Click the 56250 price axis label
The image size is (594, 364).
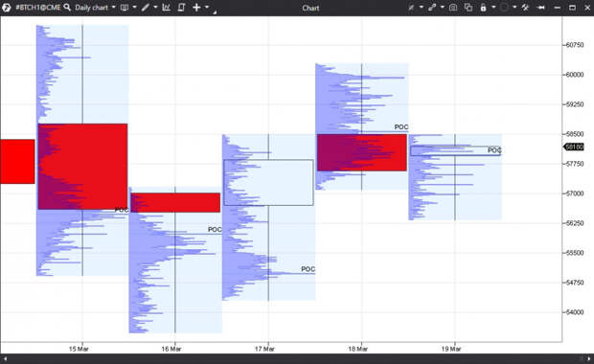[x=575, y=223]
